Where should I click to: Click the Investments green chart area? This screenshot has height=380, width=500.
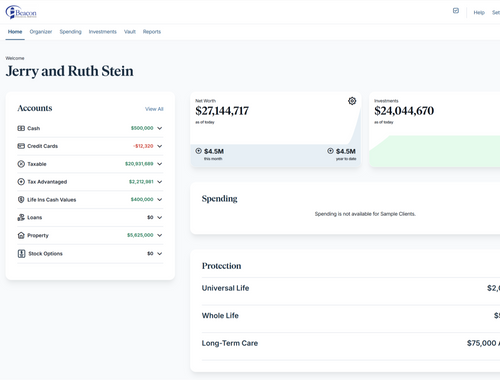pyautogui.click(x=435, y=151)
